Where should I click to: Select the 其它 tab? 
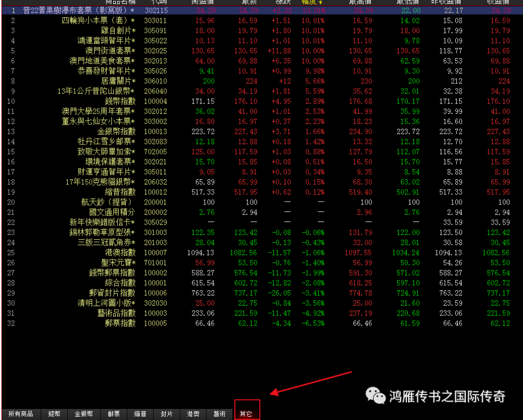tap(246, 414)
